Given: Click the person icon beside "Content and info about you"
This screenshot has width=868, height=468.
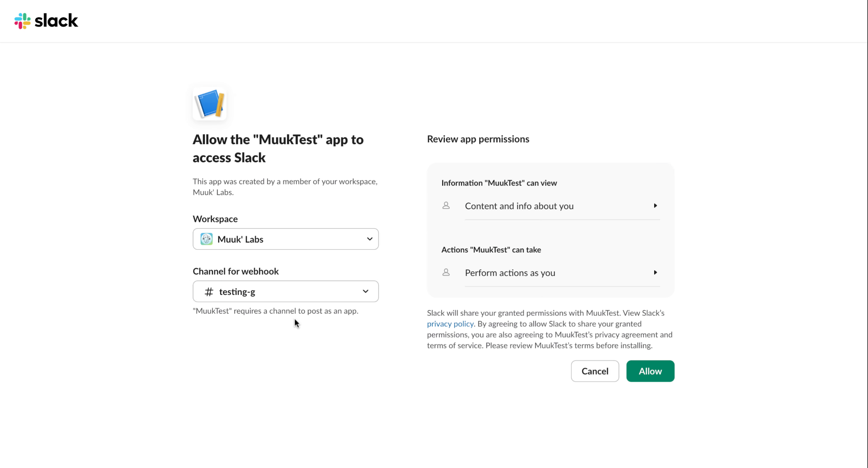Looking at the screenshot, I should 446,206.
